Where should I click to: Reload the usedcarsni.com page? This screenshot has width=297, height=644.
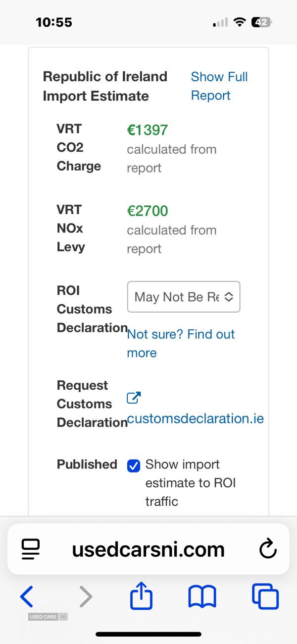(267, 549)
